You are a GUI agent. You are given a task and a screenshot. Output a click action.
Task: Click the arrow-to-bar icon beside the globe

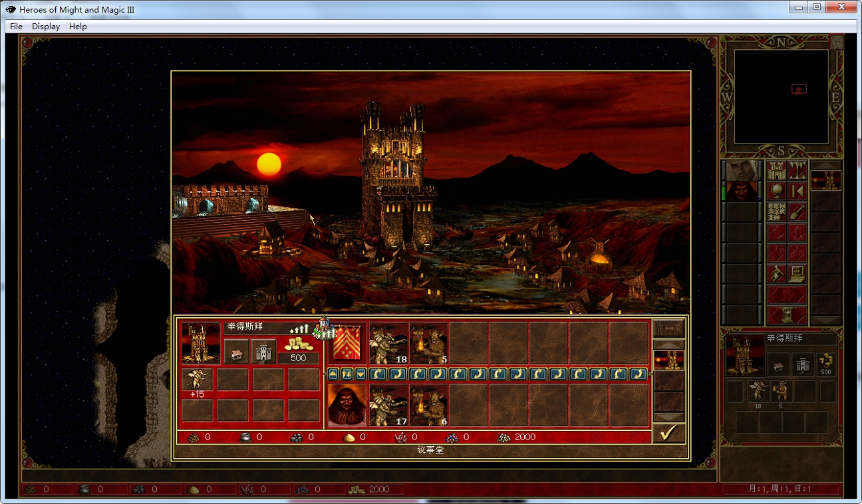tap(797, 191)
